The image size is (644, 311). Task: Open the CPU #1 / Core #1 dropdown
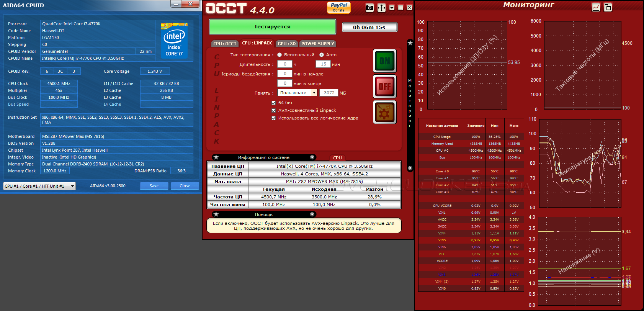[39, 186]
